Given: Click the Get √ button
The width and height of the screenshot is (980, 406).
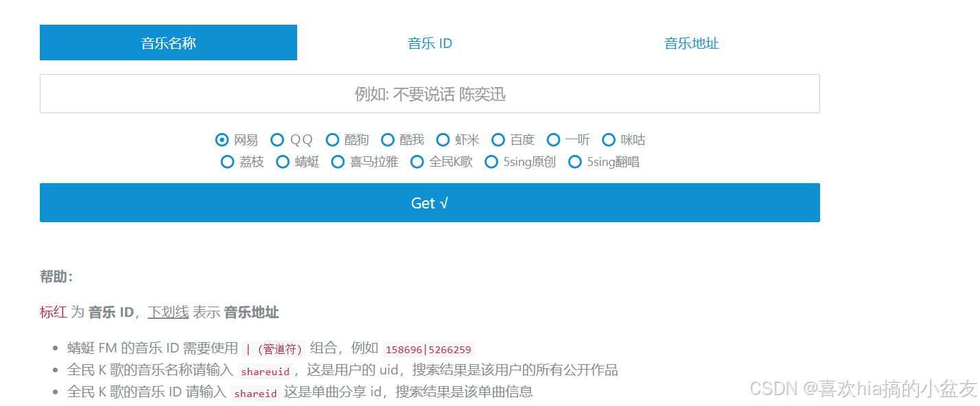Looking at the screenshot, I should click(430, 202).
